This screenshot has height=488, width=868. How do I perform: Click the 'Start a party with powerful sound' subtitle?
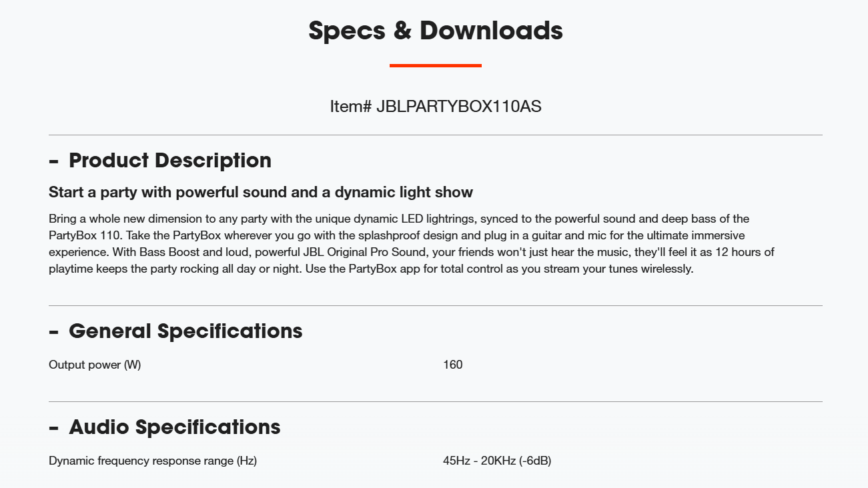coord(261,193)
